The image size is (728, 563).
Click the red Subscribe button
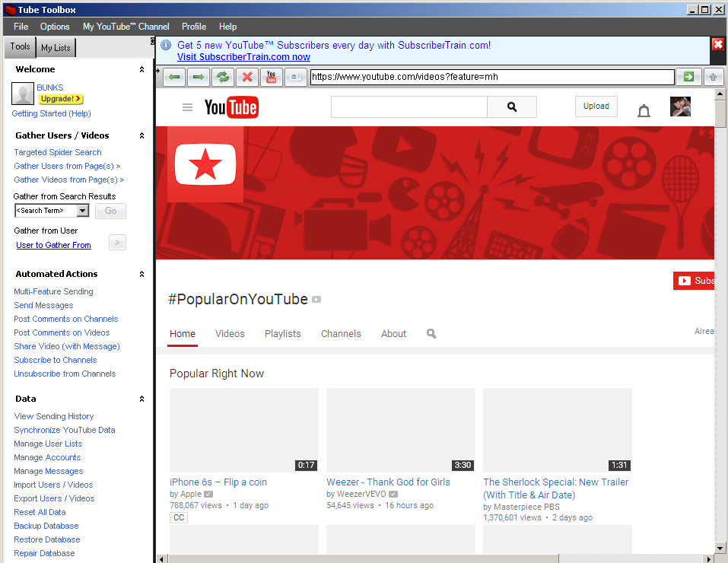(694, 281)
